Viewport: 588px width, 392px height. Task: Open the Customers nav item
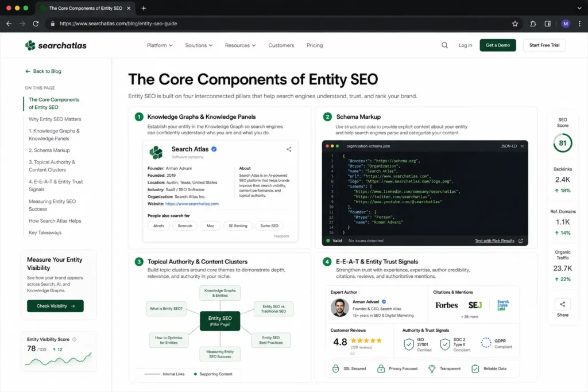point(281,45)
